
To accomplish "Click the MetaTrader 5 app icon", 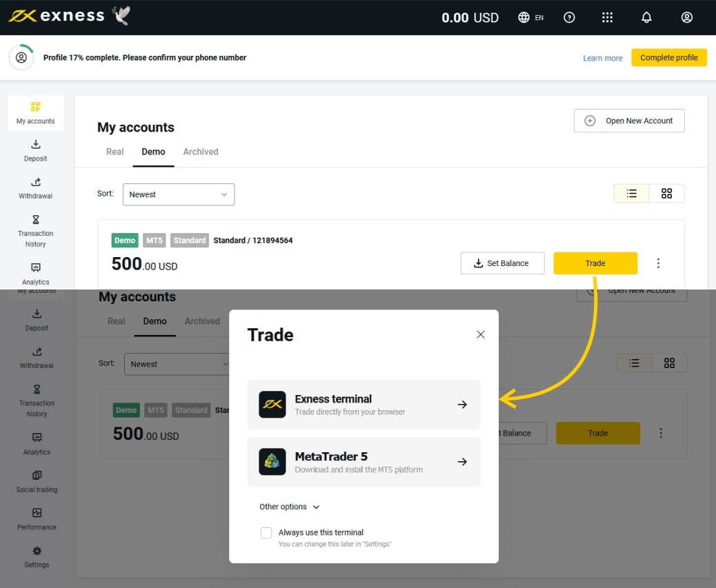I will pos(272,462).
